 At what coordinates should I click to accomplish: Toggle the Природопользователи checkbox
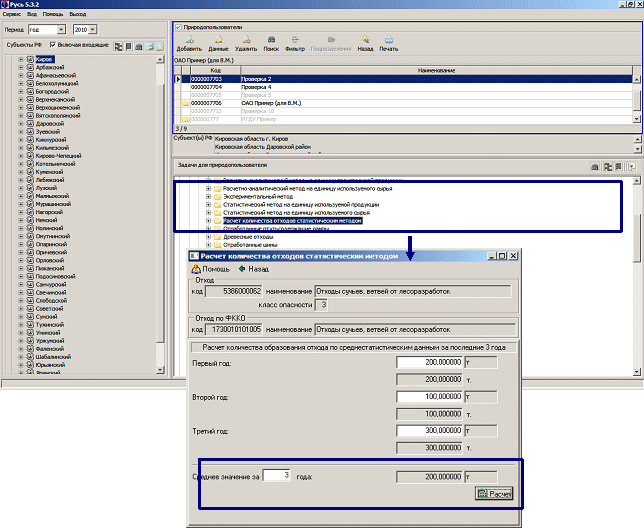coord(178,26)
